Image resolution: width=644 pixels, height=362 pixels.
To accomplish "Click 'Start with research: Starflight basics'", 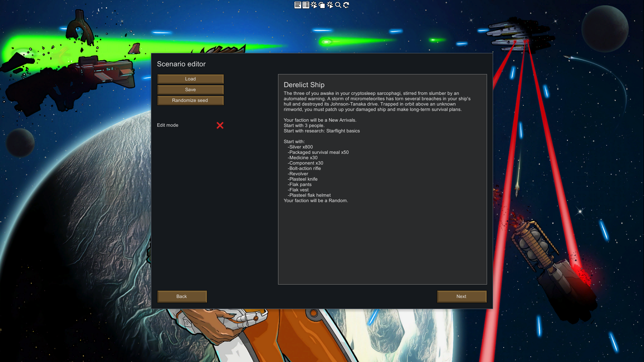I will (322, 131).
